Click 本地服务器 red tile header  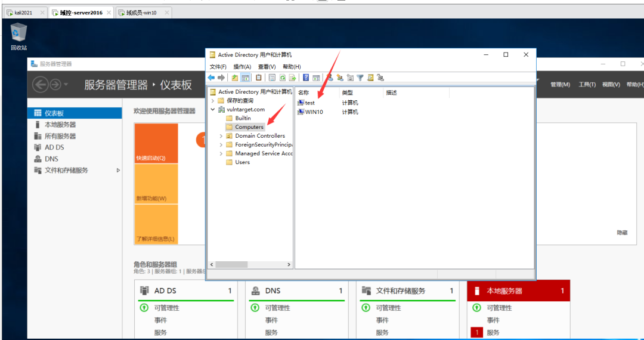pyautogui.click(x=518, y=290)
